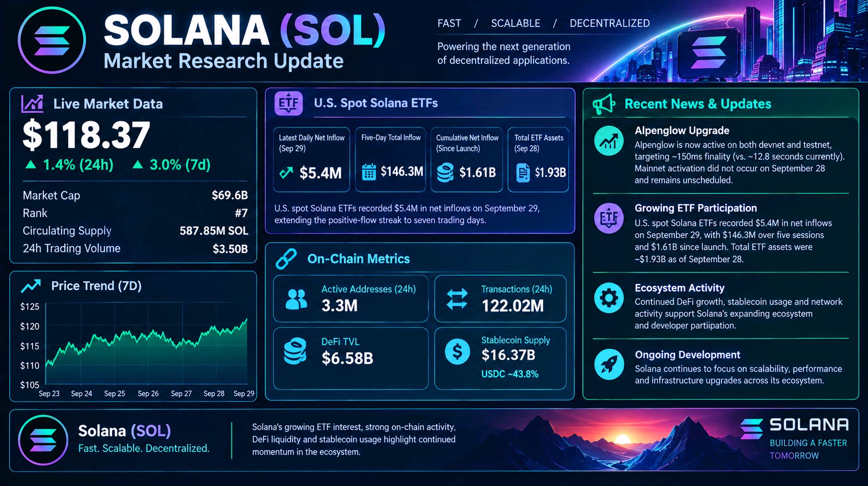Click the calendar icon in Five-Day Total Inflow
868x486 pixels.
point(369,171)
